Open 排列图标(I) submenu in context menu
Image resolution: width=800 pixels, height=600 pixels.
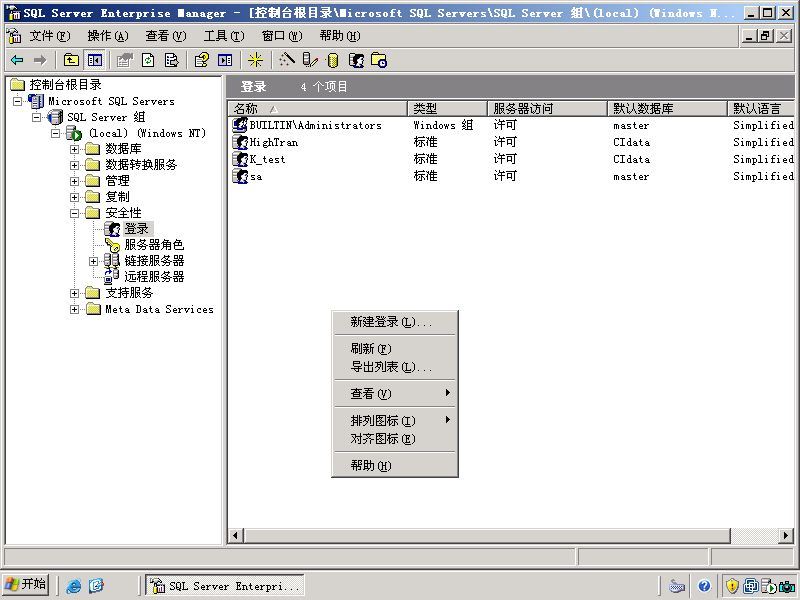click(394, 420)
